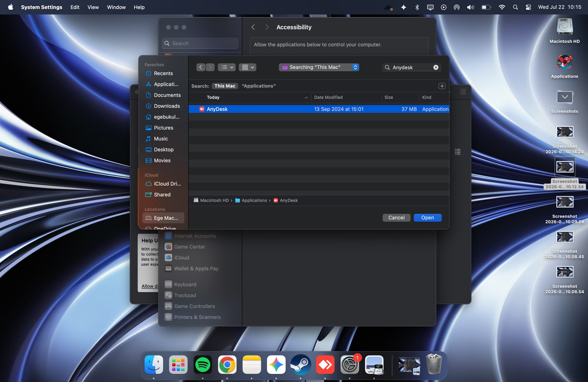Go forward in file dialog history

[x=210, y=67]
